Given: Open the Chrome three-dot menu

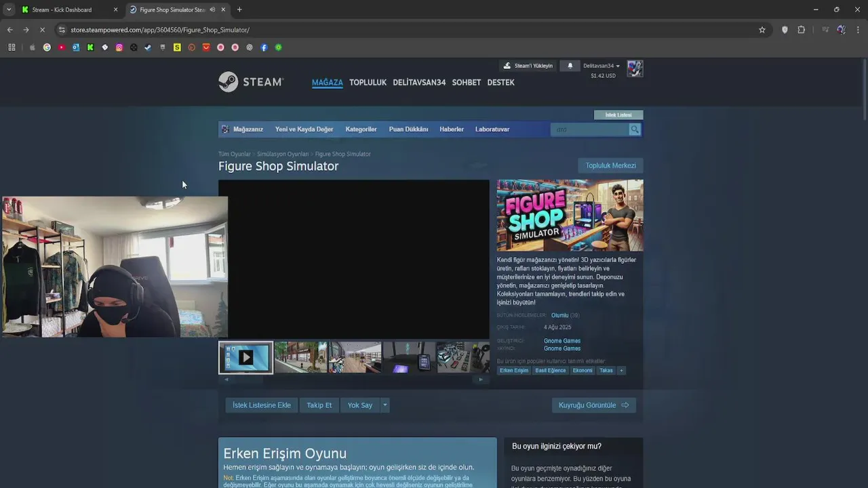Looking at the screenshot, I should point(858,30).
